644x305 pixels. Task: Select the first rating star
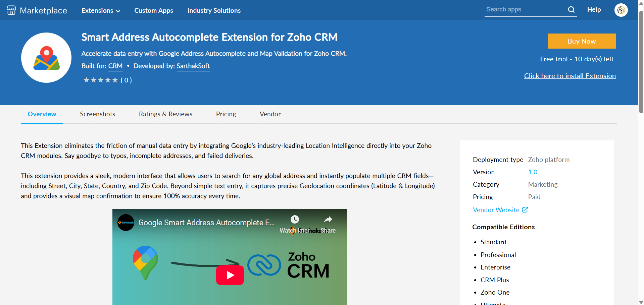[x=87, y=80]
